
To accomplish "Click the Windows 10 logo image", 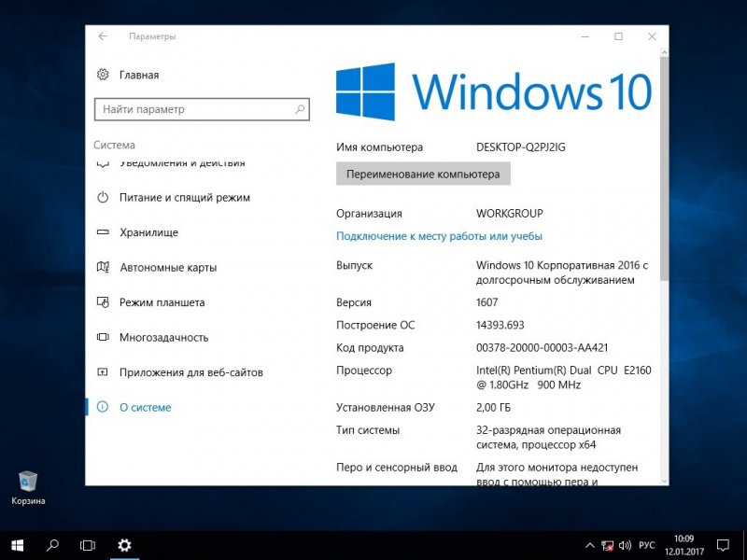I will click(x=494, y=91).
